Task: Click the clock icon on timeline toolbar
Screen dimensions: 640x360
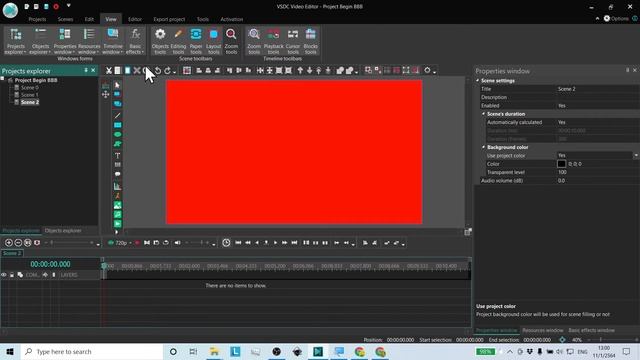Action: 226,243
